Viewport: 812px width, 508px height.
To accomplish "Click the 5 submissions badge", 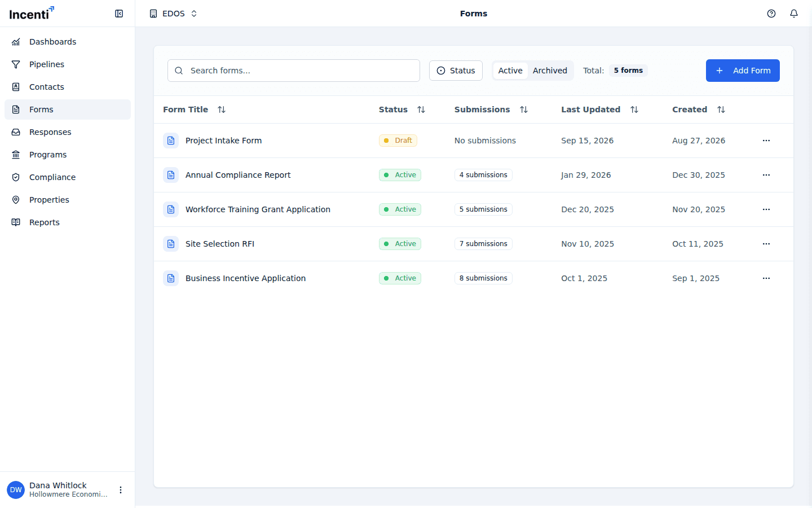I will tap(483, 209).
